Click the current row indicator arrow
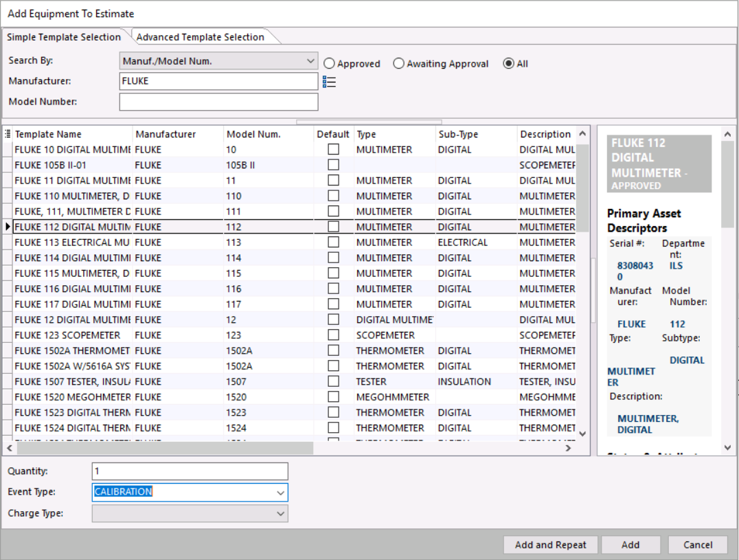Image resolution: width=739 pixels, height=560 pixels. coord(8,227)
